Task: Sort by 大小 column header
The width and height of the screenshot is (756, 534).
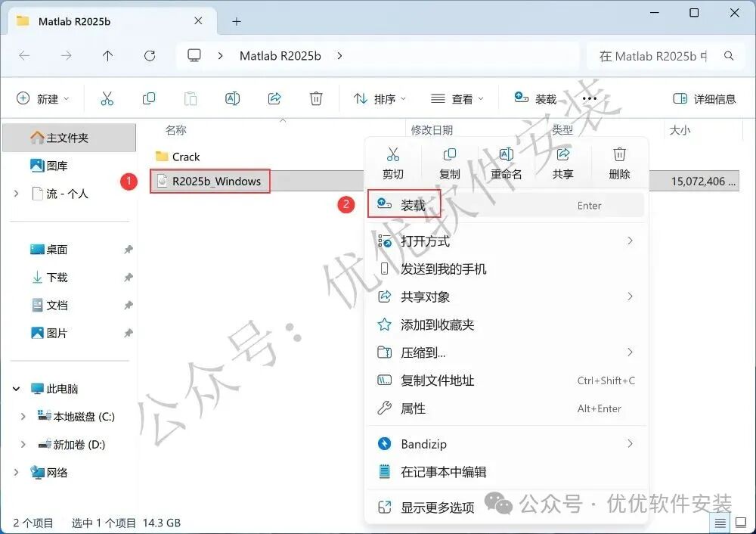Action: tap(680, 130)
